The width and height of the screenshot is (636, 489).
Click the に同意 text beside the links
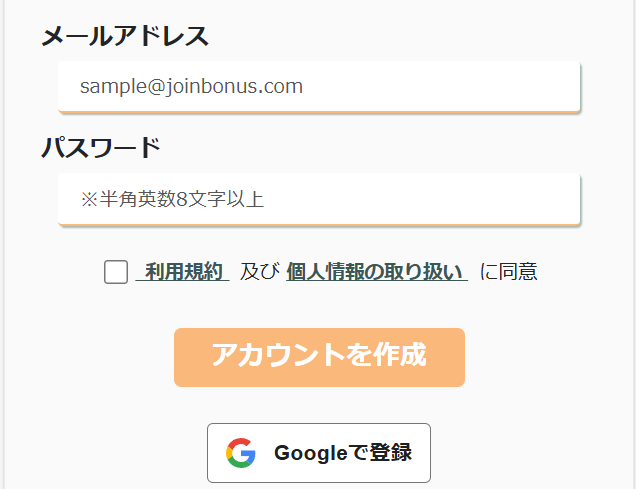click(x=509, y=272)
